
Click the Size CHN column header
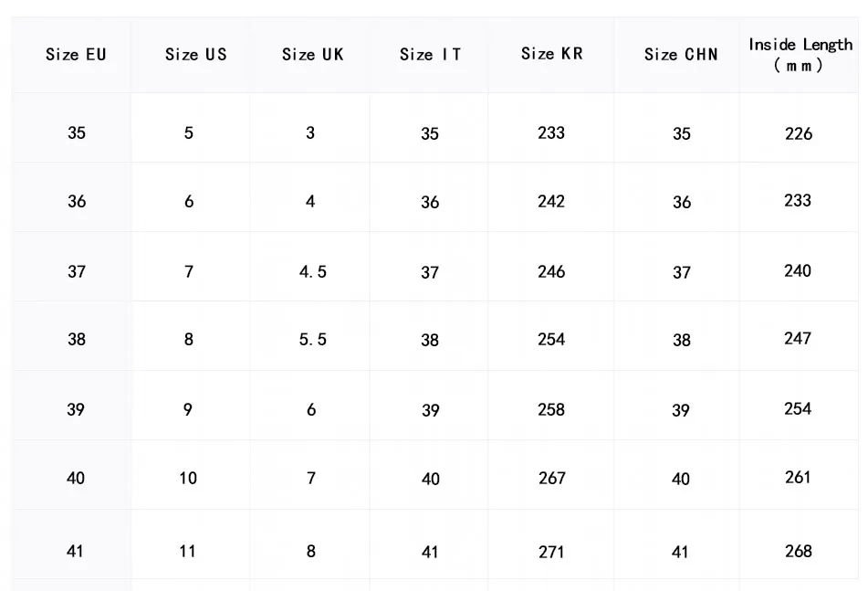pos(681,55)
